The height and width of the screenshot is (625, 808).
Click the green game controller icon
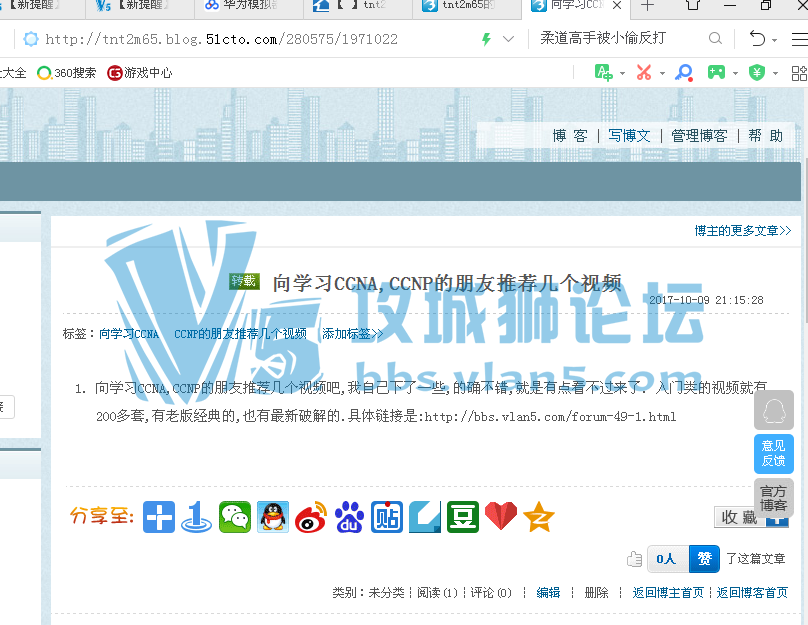pos(716,73)
